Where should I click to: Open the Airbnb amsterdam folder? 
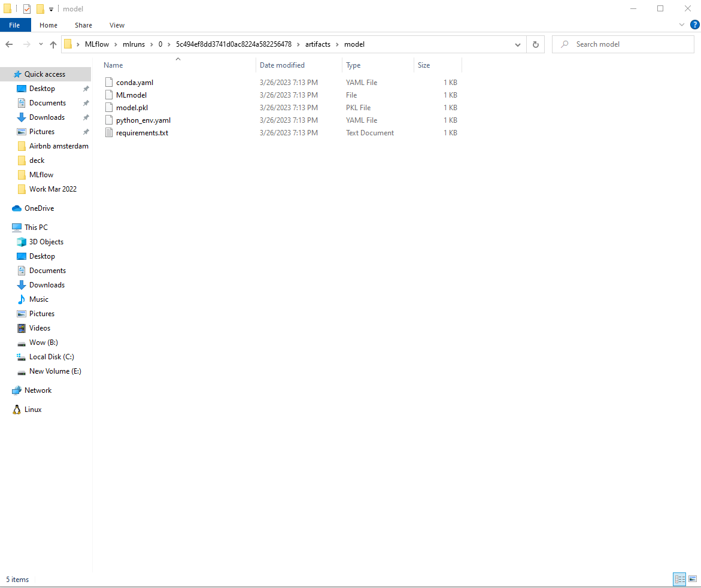(x=59, y=146)
